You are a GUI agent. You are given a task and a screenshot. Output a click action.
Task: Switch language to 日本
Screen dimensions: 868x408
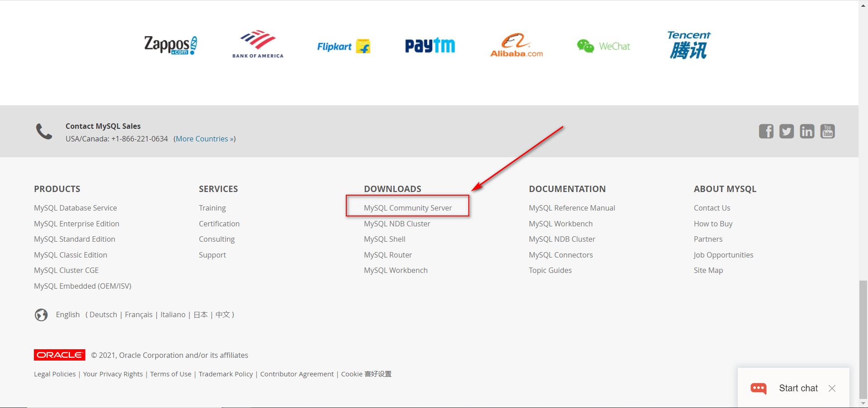(x=201, y=314)
